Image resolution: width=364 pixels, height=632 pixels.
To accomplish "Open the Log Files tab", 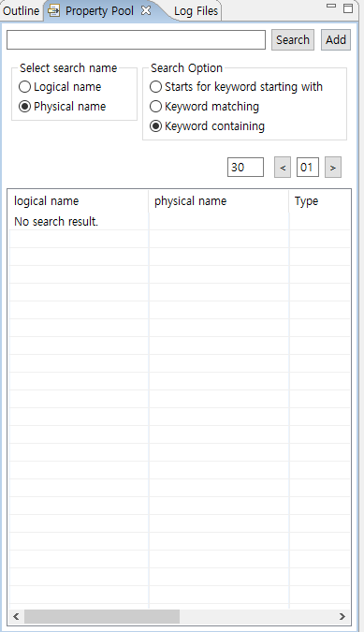I will point(197,11).
